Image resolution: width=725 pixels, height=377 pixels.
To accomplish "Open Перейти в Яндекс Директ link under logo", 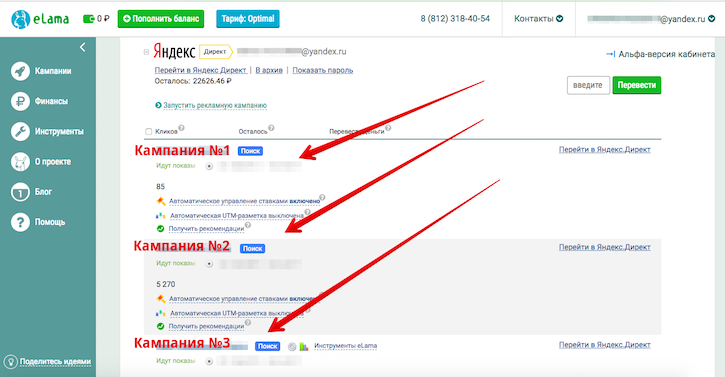I will (201, 70).
